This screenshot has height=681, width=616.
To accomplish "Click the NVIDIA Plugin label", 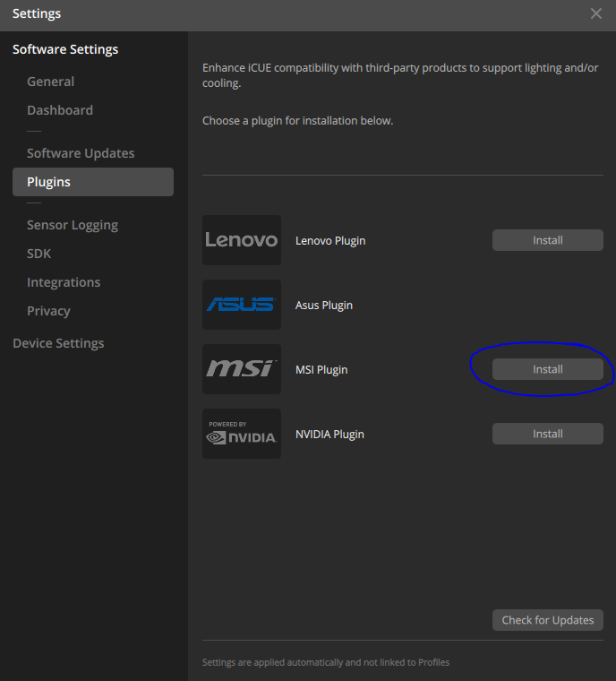I will click(x=329, y=435).
